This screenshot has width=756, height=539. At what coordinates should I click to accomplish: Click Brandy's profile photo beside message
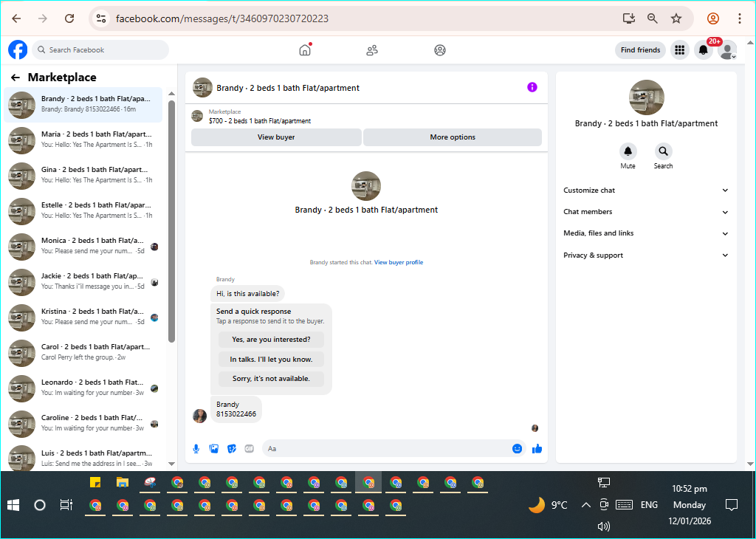click(x=199, y=416)
